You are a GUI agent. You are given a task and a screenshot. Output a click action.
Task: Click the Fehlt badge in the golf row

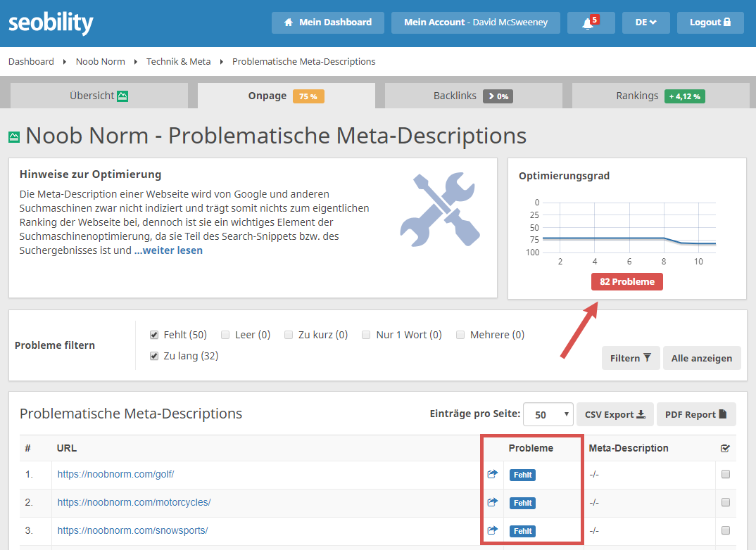pos(522,475)
